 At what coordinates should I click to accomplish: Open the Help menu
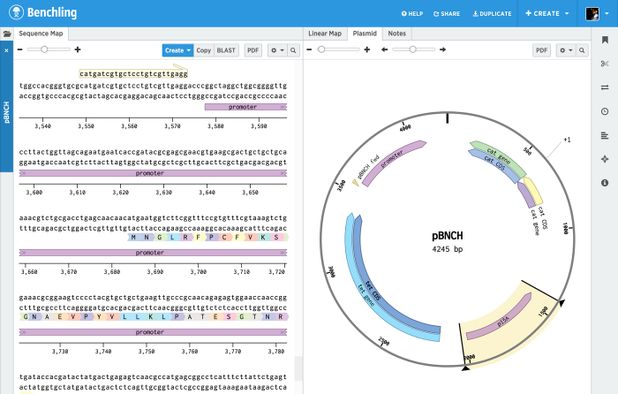pyautogui.click(x=412, y=13)
